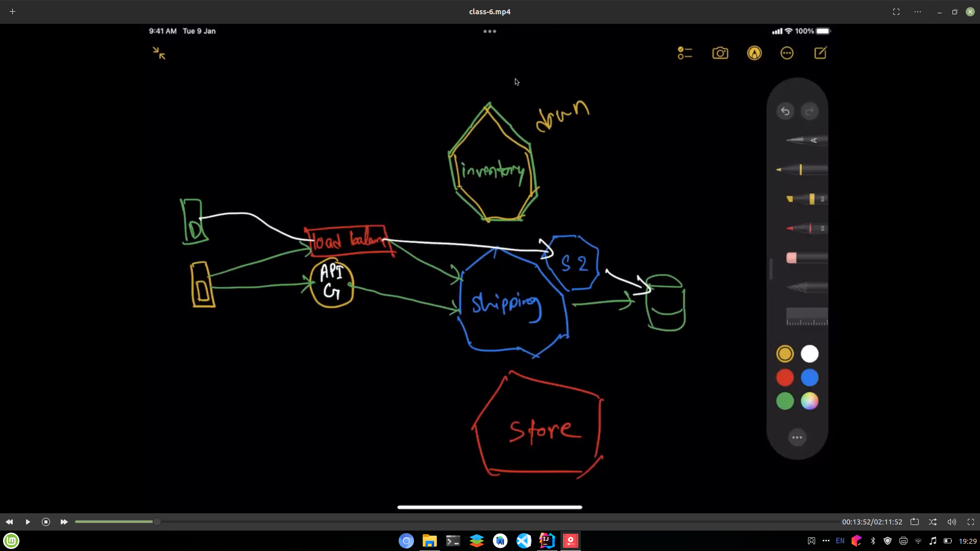The width and height of the screenshot is (980, 551).
Task: Click the plus button at top left
Action: 12,12
